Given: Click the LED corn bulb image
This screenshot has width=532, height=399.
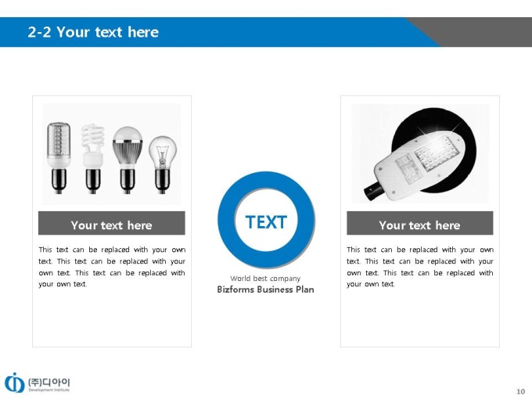Looking at the screenshot, I should point(59,158).
